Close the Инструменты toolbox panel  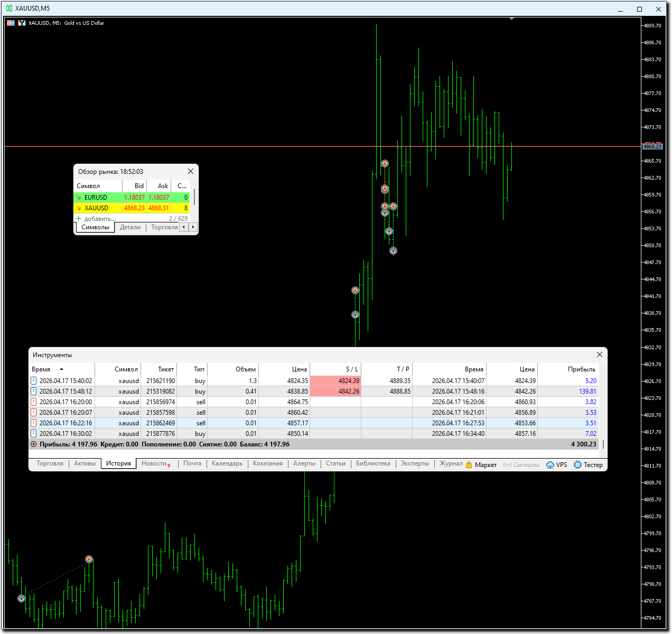[x=599, y=355]
